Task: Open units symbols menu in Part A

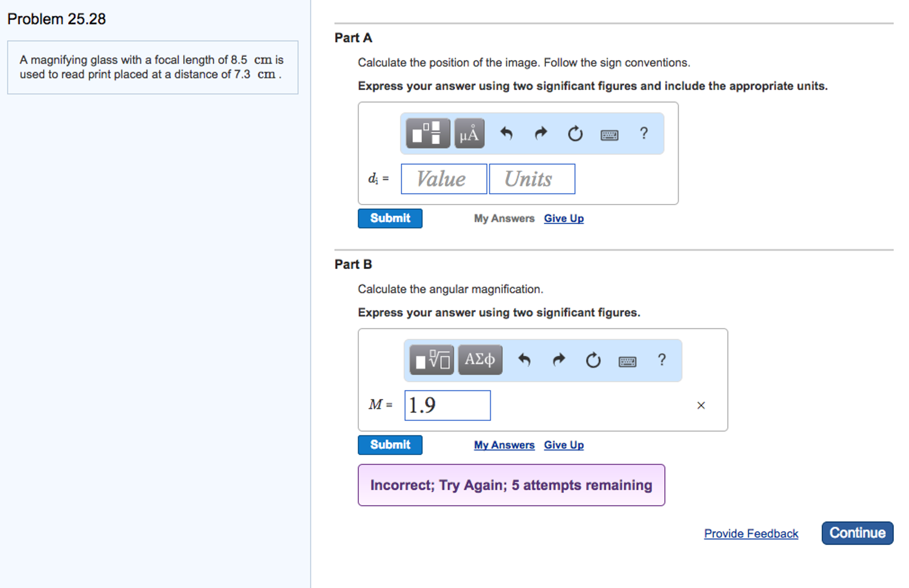Action: tap(469, 133)
